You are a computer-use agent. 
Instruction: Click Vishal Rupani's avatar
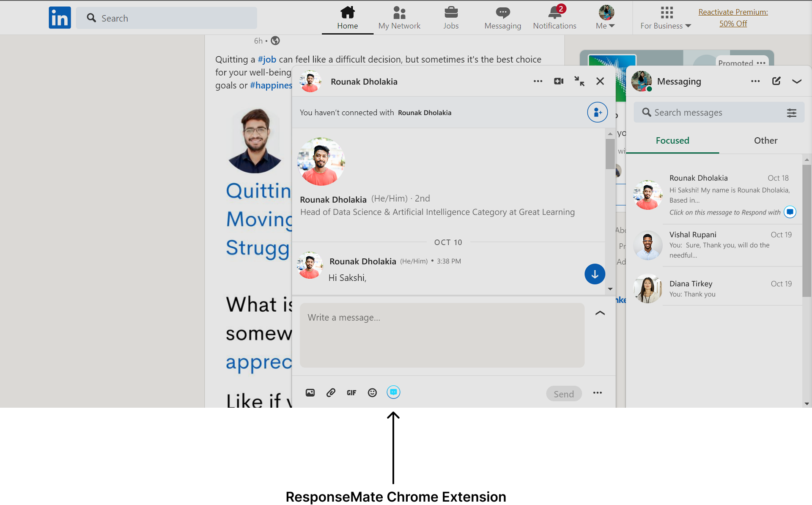point(647,245)
